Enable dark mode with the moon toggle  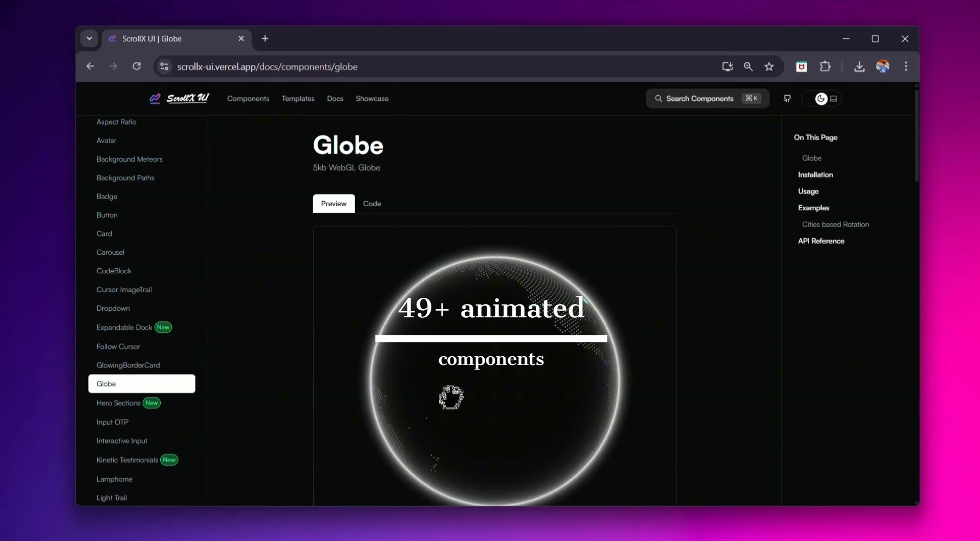click(x=821, y=98)
